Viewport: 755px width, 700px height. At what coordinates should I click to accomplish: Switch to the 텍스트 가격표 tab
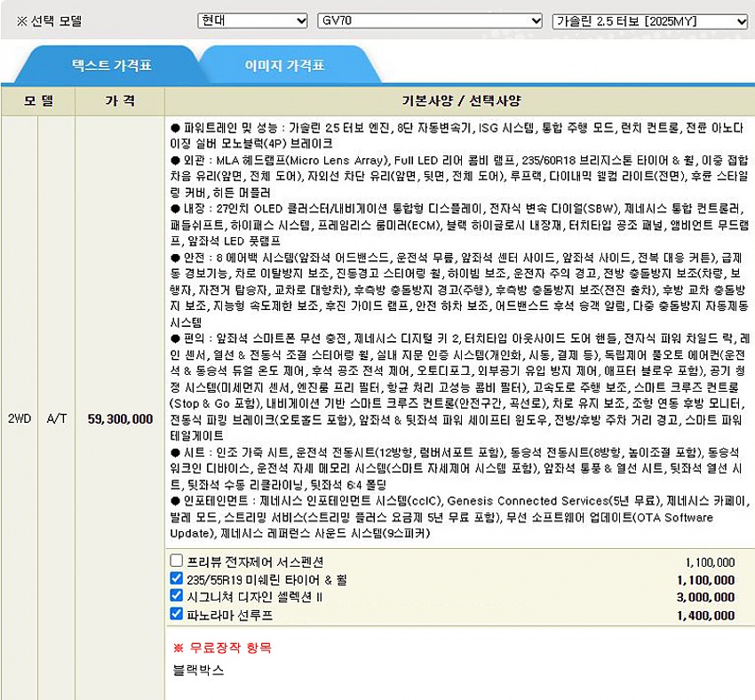point(111,66)
